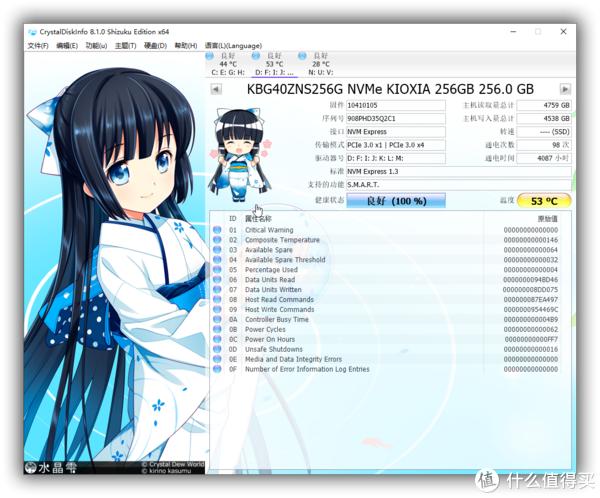Click power on hours 4087 小时
The image size is (600, 498).
click(544, 158)
